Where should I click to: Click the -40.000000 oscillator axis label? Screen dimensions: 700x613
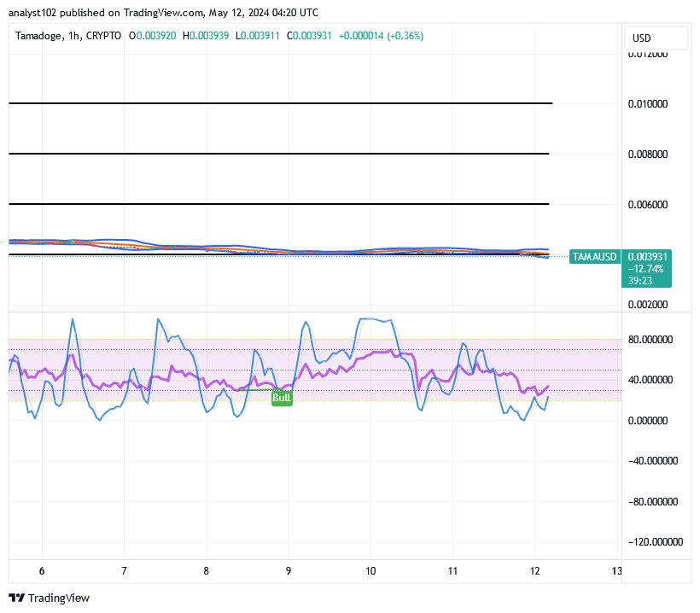[653, 461]
